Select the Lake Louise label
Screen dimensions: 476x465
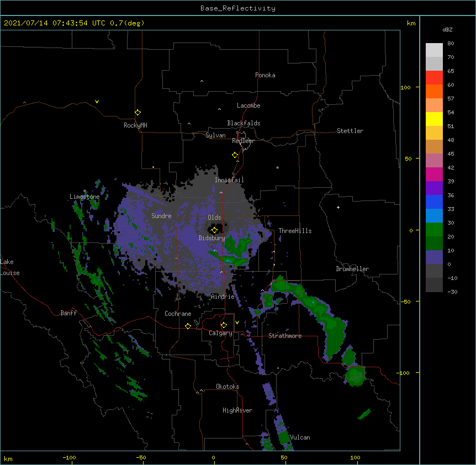pyautogui.click(x=10, y=267)
